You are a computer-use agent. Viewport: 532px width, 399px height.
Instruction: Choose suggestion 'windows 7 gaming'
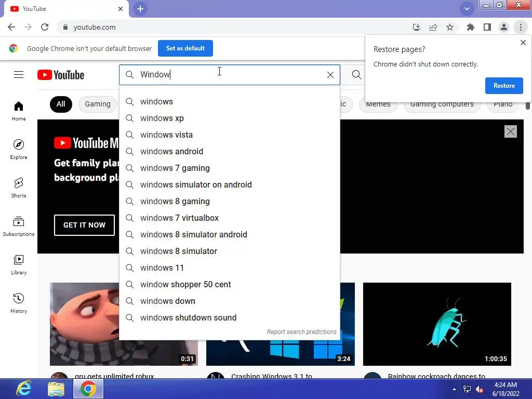[x=229, y=168]
